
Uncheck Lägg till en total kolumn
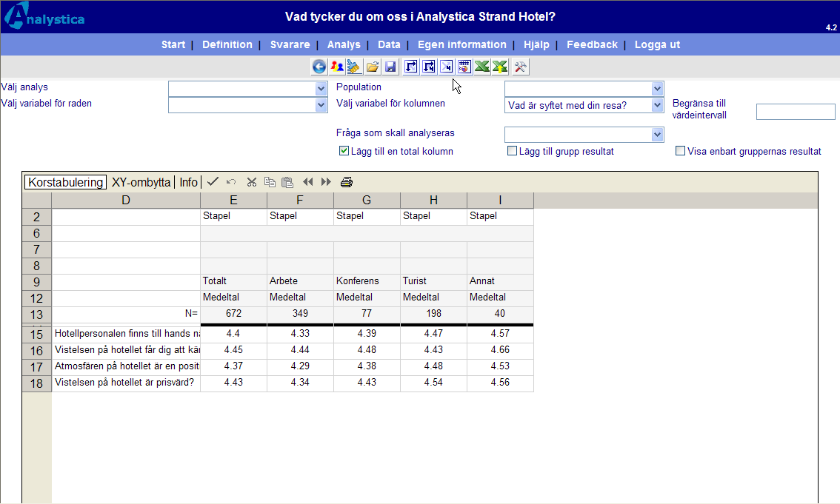(x=344, y=151)
